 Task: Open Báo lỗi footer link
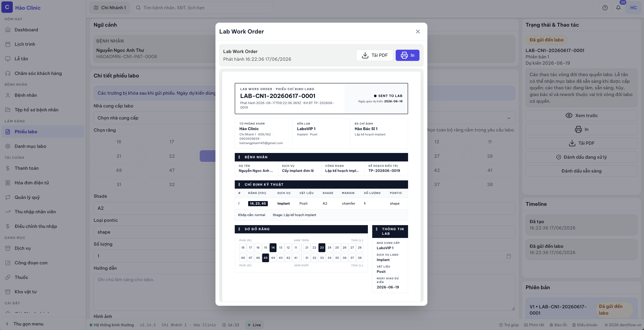tap(558, 325)
